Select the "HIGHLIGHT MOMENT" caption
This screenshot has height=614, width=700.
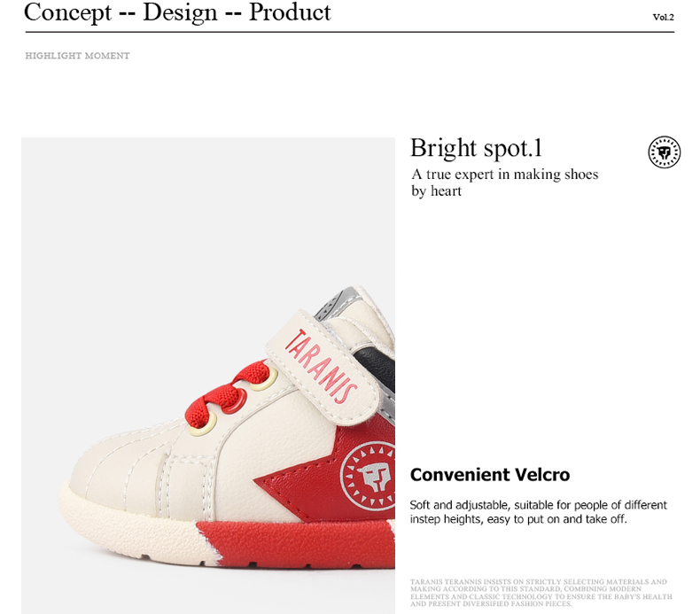77,56
